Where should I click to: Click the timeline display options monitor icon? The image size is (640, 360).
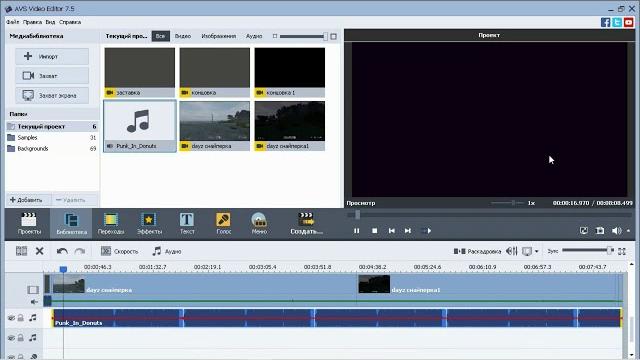(527, 251)
